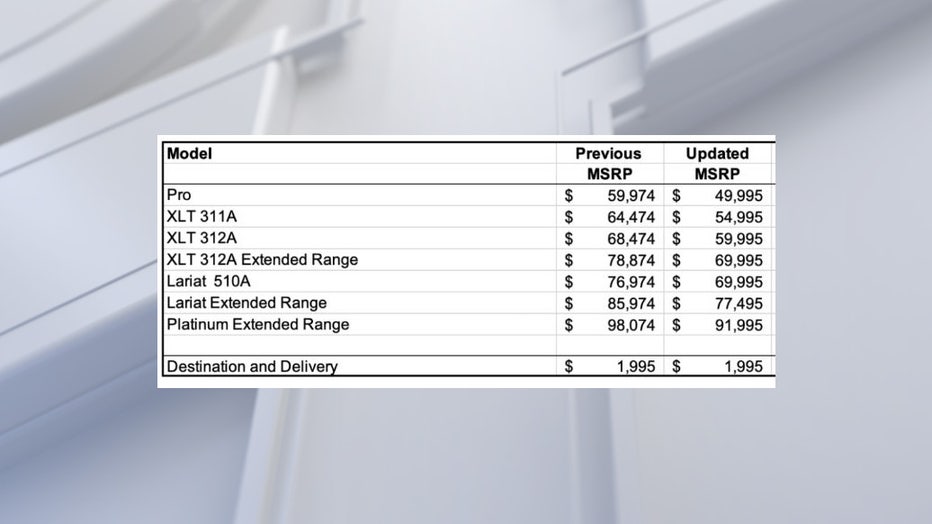The height and width of the screenshot is (524, 932).
Task: Select the Platinum updated price 91,995
Action: (x=738, y=325)
